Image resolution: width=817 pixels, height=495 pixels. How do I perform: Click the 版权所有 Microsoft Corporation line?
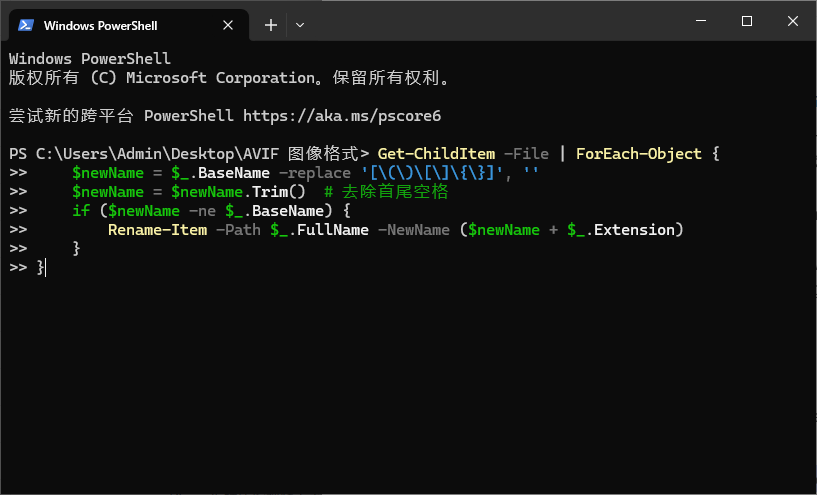229,78
